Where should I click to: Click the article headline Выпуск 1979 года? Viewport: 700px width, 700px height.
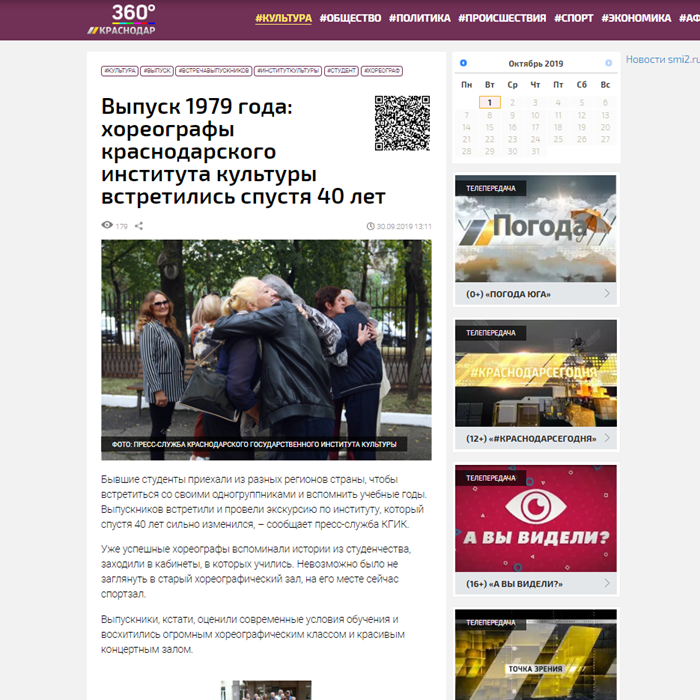[x=243, y=152]
